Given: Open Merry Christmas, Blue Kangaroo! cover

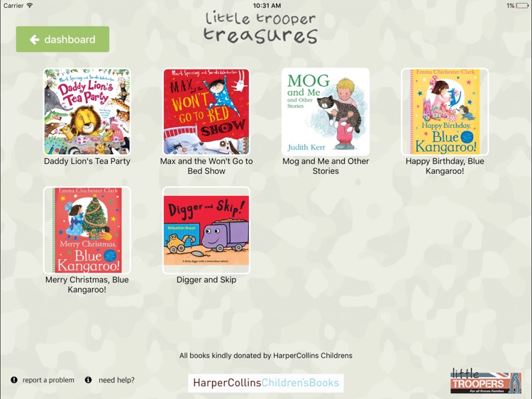Looking at the screenshot, I should 87,230.
